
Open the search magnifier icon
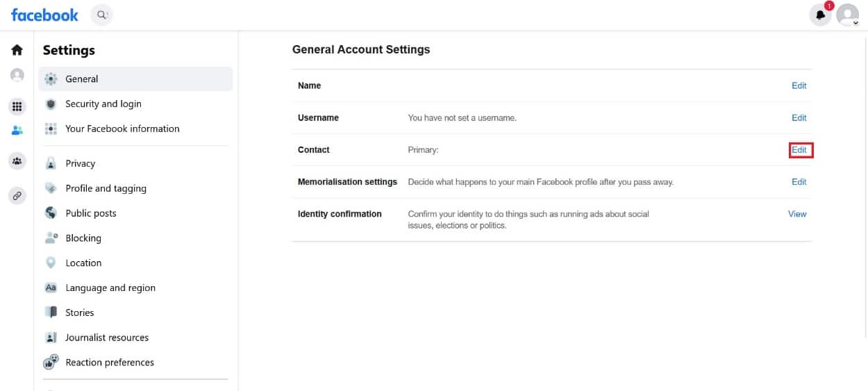click(102, 15)
